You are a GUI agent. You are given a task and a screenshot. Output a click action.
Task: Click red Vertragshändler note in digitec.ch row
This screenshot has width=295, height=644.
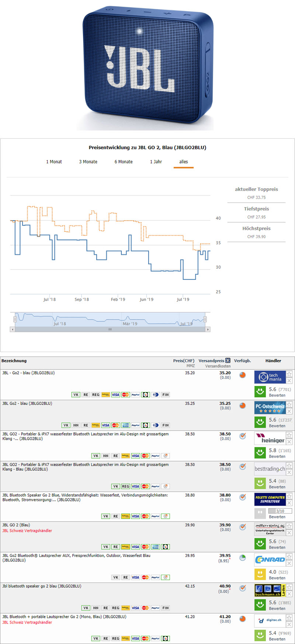pos(27,623)
